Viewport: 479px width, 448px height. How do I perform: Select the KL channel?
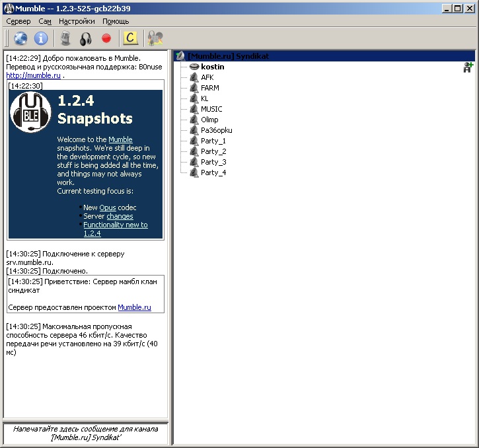tap(204, 98)
